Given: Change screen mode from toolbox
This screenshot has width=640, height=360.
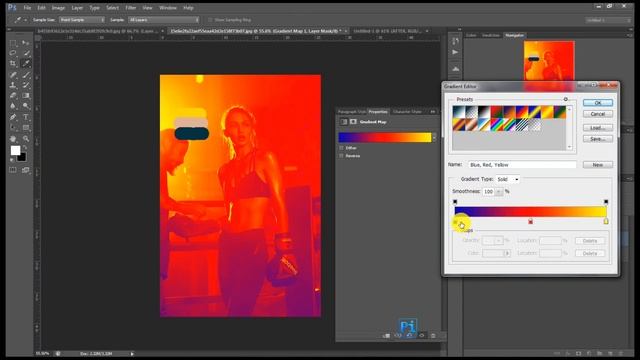Looking at the screenshot, I should [26, 170].
